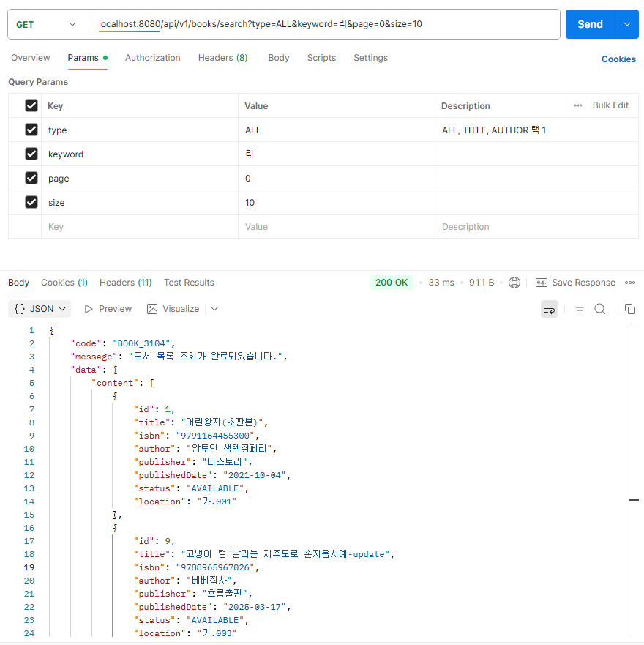Click the empty Value placeholder field

click(x=337, y=227)
